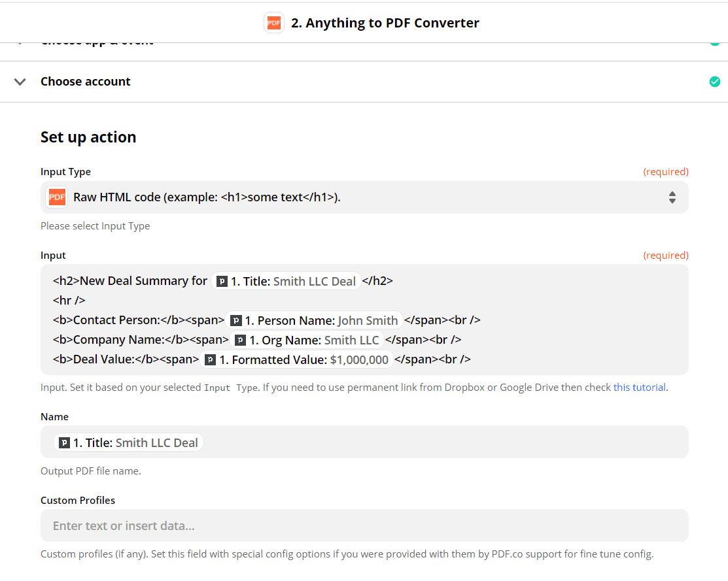
Task: Click the Name field's "1. Title" data pill
Action: click(128, 442)
